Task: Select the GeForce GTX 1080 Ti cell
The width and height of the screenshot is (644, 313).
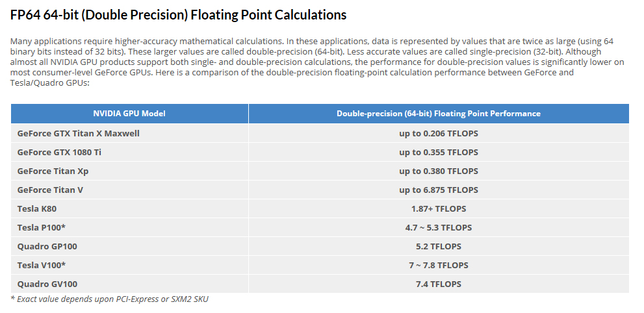Action: tap(59, 152)
